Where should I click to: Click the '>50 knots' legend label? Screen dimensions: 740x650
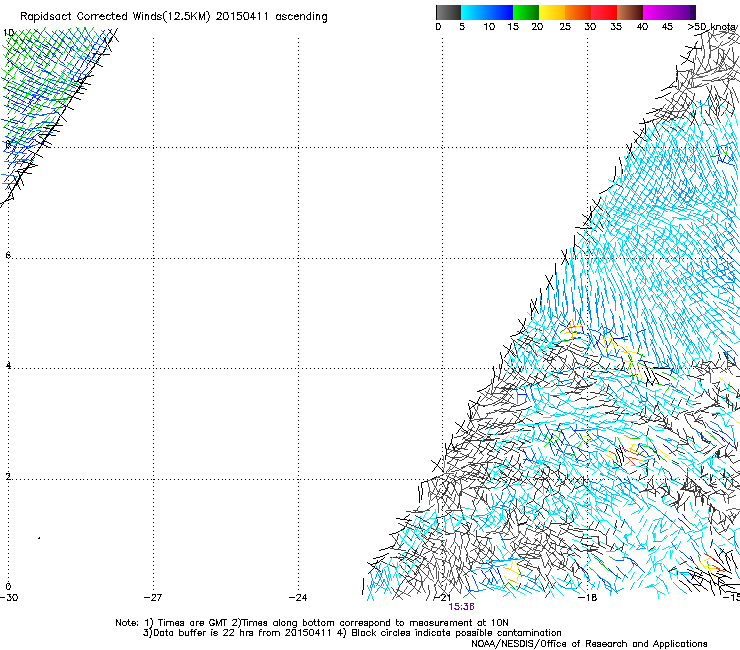[x=713, y=27]
